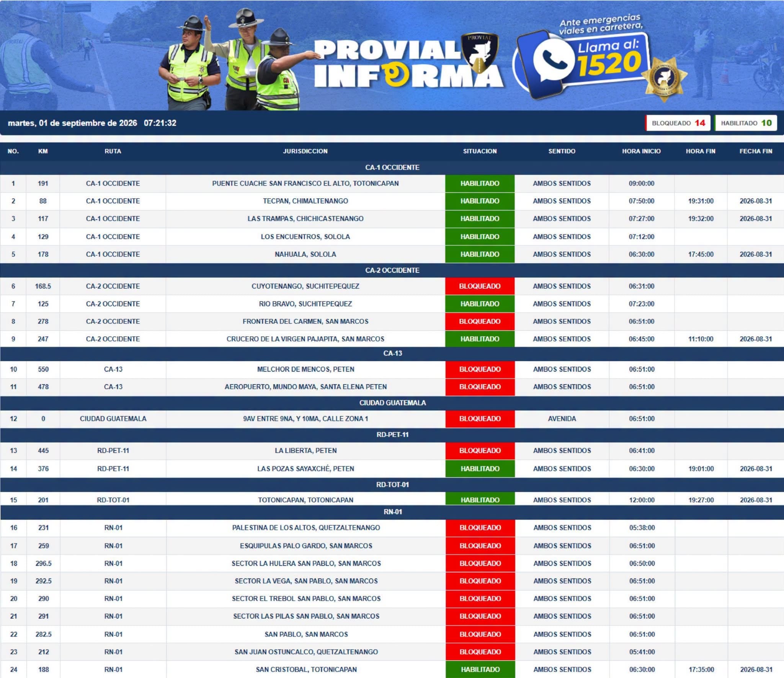Click the Provial shield logo
The image size is (784, 678).
[479, 53]
